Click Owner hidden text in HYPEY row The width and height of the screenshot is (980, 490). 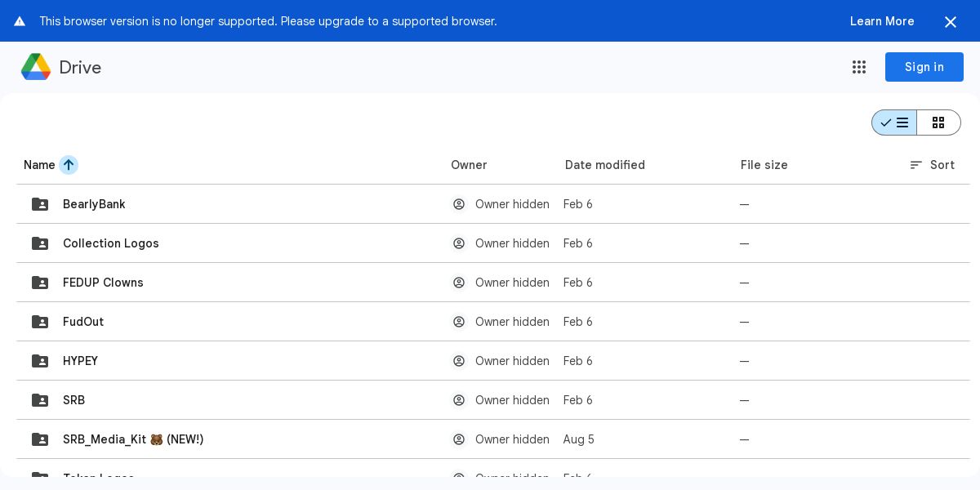pos(512,361)
